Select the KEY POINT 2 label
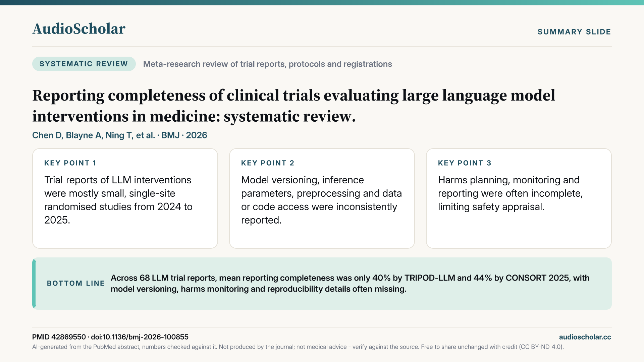644x362 pixels. coord(268,163)
